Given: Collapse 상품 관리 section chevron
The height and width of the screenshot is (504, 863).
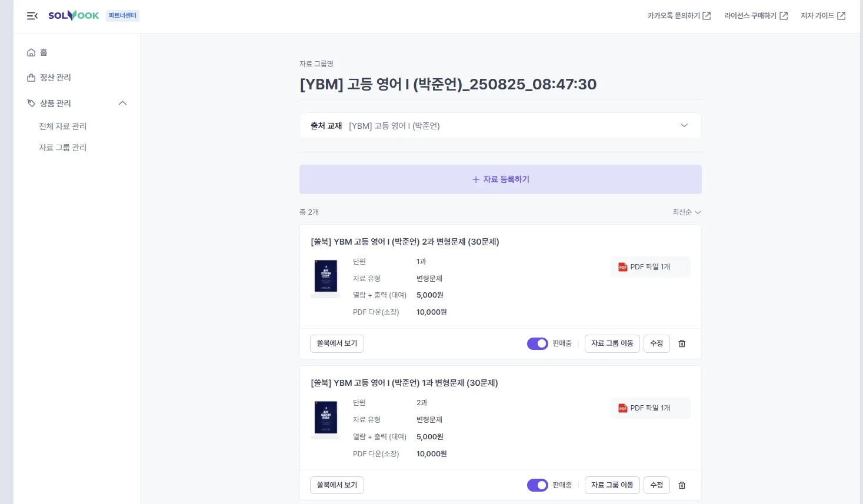Looking at the screenshot, I should 122,103.
